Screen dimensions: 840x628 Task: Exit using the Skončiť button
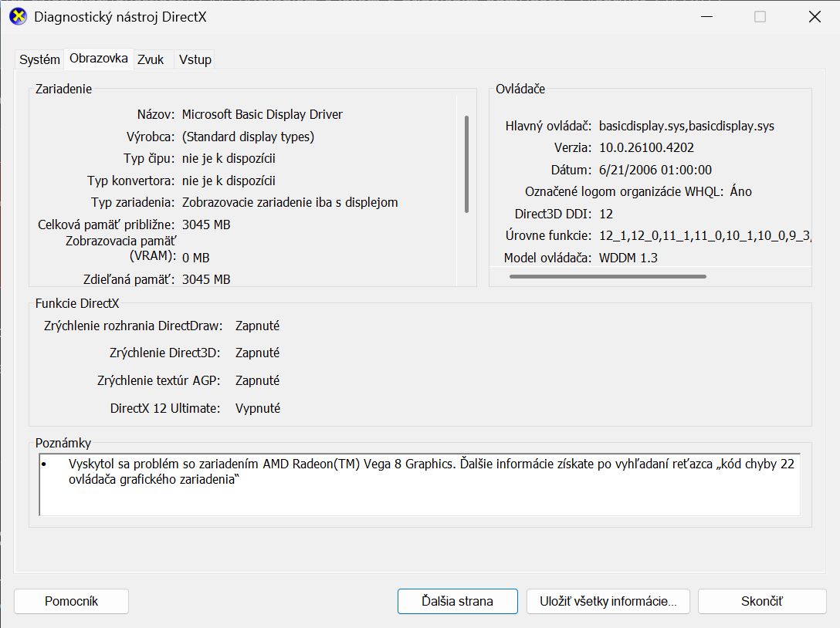tap(762, 601)
